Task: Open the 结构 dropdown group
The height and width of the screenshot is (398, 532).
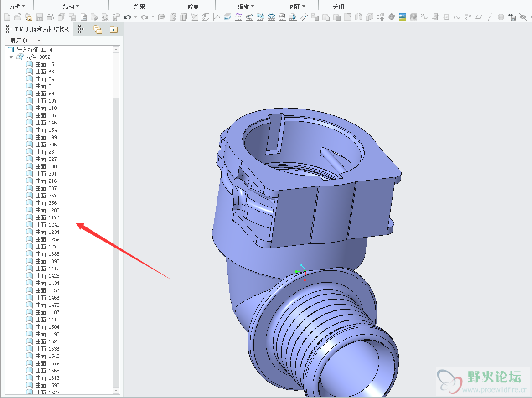Action: 71,6
